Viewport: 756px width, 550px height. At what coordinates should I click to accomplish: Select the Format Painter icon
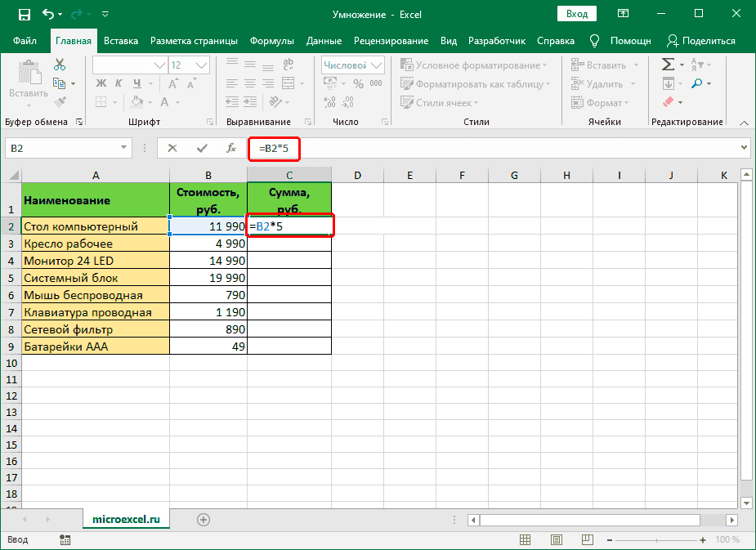(x=59, y=101)
